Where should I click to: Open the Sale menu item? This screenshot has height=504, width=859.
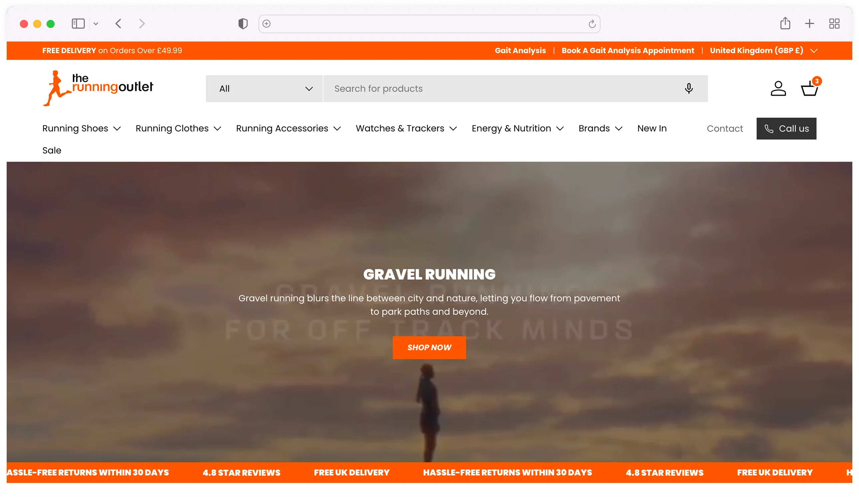[52, 150]
